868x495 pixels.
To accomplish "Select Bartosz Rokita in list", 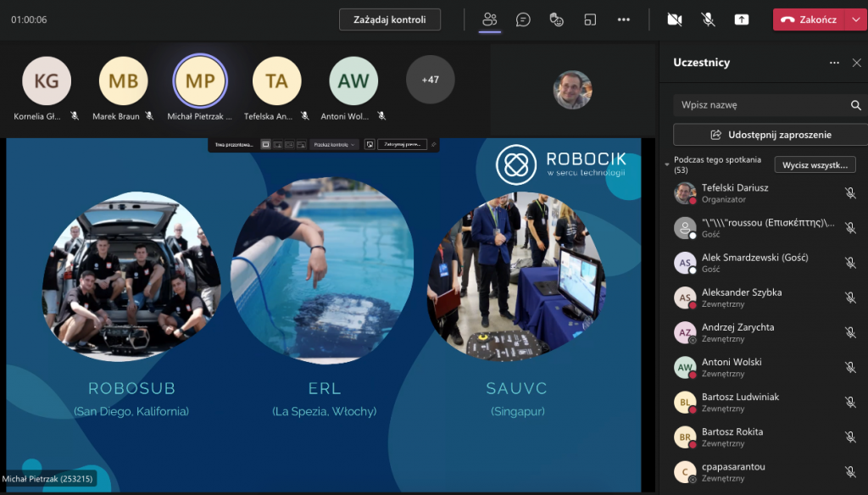I will pos(766,437).
